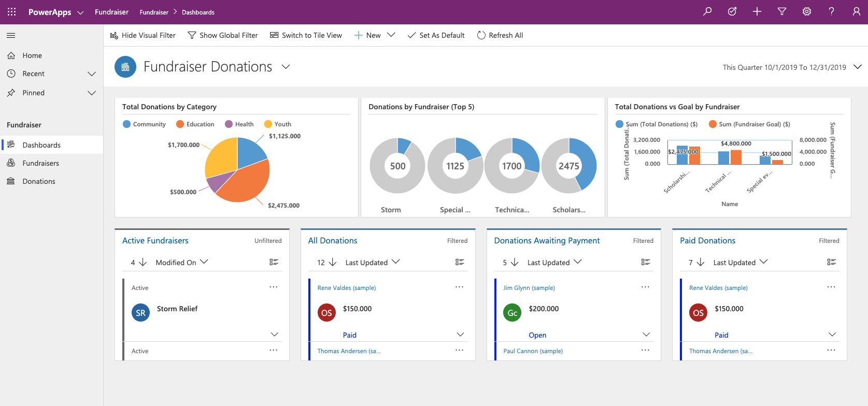Image resolution: width=868 pixels, height=406 pixels.
Task: Click the task flow target icon
Action: tap(732, 11)
